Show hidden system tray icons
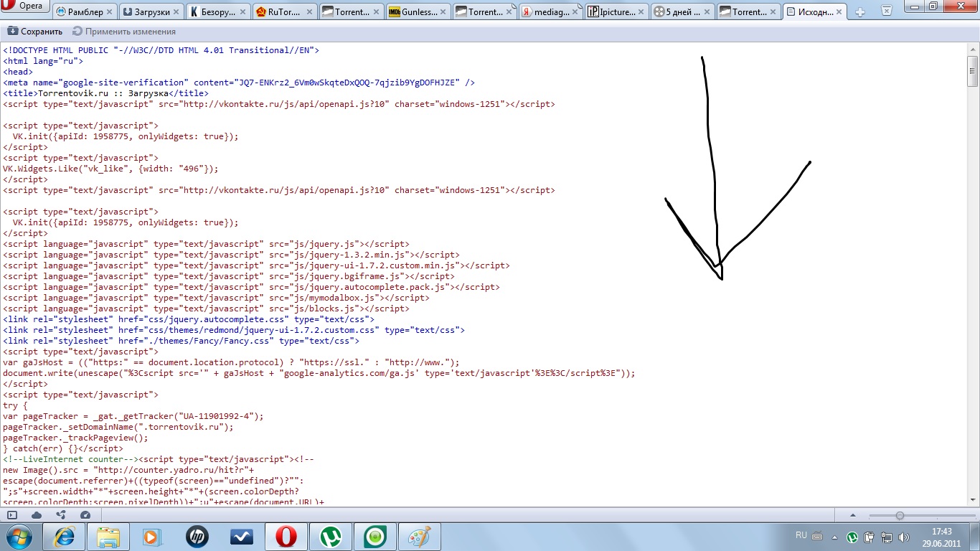 click(834, 537)
